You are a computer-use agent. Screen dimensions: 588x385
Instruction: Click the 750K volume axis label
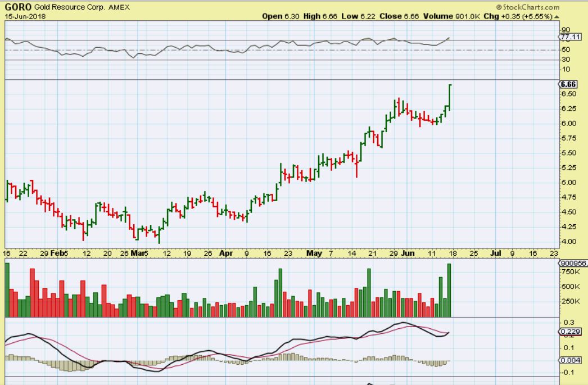pos(567,271)
